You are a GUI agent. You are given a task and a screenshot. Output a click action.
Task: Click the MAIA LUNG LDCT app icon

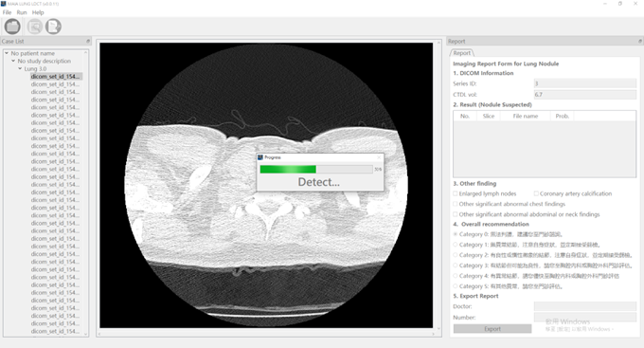coord(3,3)
